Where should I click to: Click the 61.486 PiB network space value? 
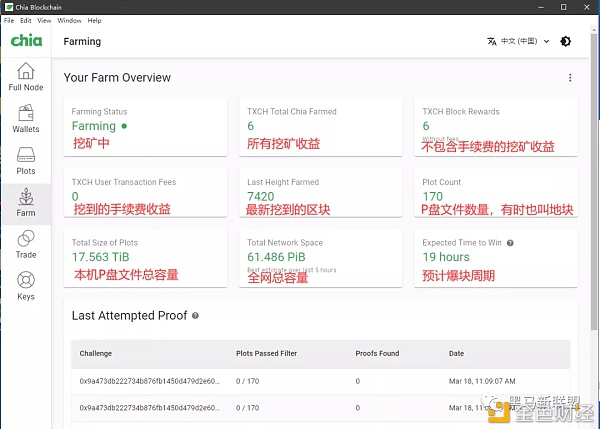[x=276, y=257]
